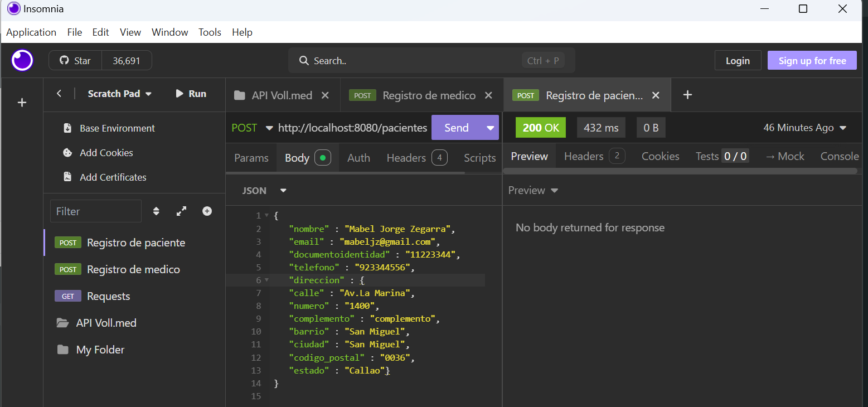Switch to the Console tab
Screen dimensions: 868x407
[840, 156]
